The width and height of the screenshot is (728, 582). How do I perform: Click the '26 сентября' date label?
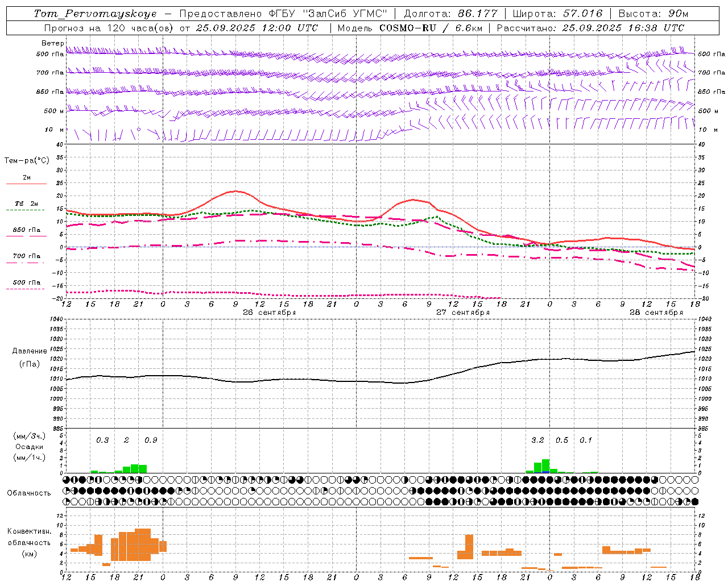pyautogui.click(x=270, y=312)
